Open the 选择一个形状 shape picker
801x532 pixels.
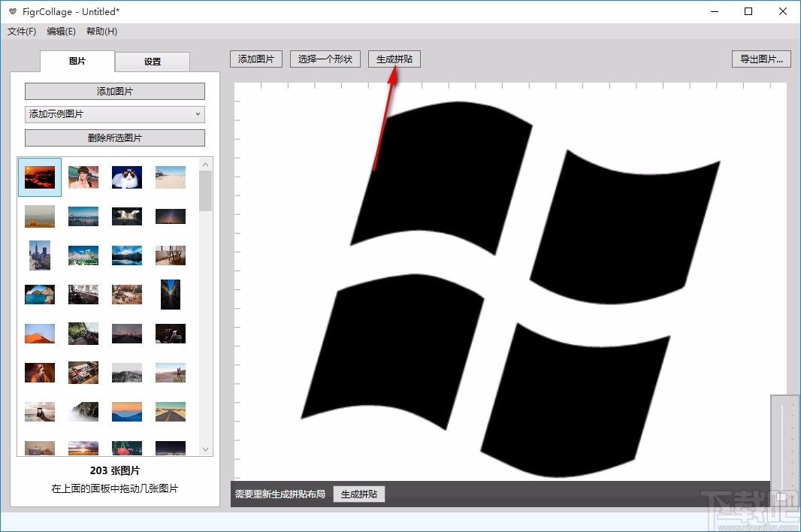(325, 59)
